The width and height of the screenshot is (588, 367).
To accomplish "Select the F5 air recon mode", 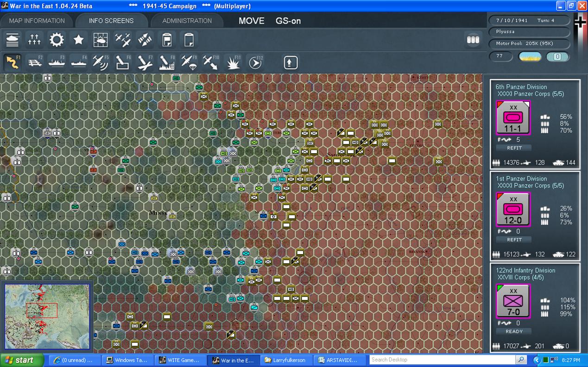I will tap(101, 62).
